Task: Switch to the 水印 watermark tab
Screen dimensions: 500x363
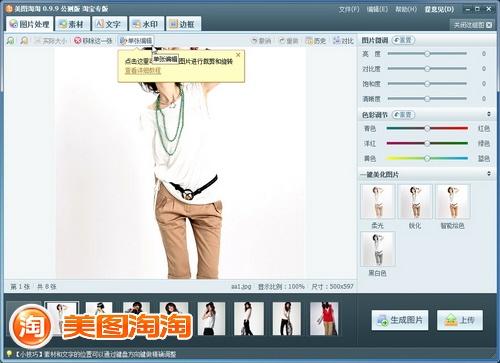Action: pyautogui.click(x=146, y=24)
